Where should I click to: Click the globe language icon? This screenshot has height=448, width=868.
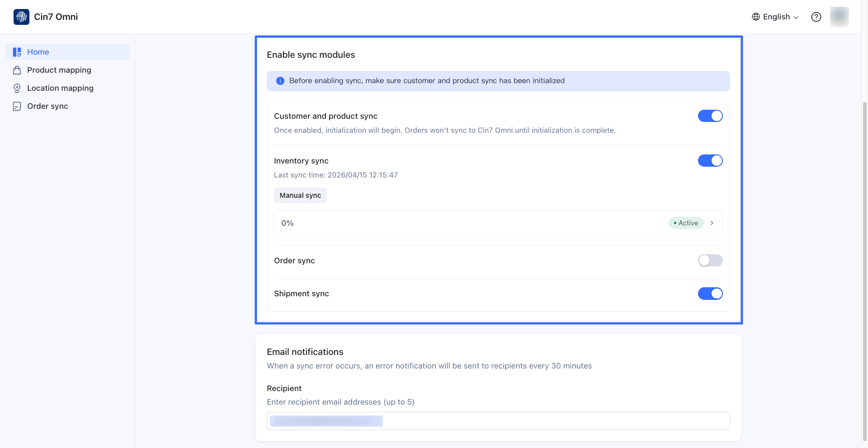(x=755, y=17)
